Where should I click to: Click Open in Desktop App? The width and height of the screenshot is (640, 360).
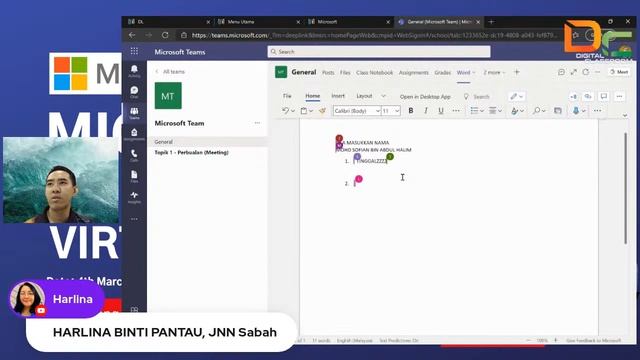coord(425,97)
